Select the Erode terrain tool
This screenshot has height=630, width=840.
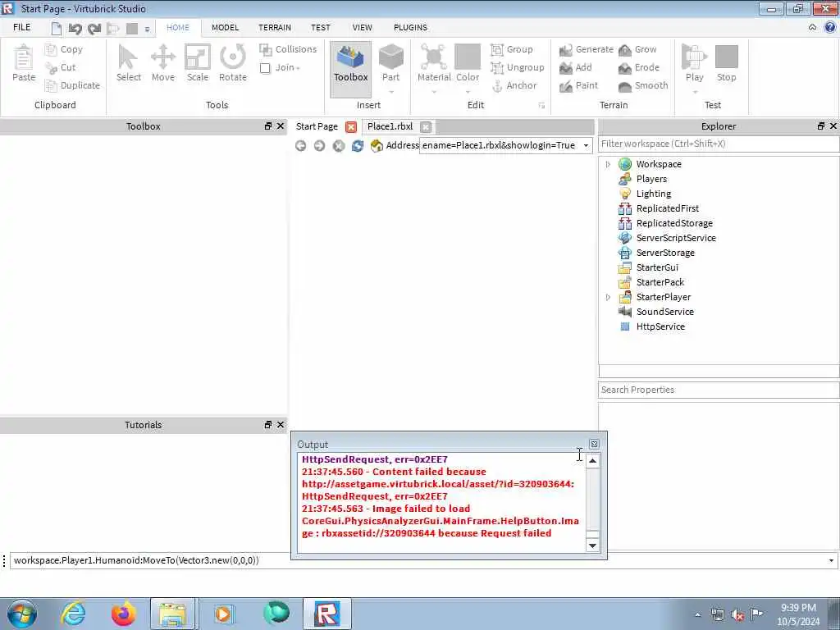point(638,67)
